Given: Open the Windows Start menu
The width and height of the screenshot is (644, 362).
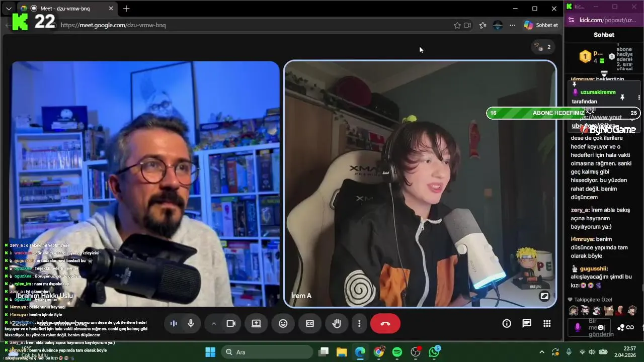Looking at the screenshot, I should click(210, 352).
